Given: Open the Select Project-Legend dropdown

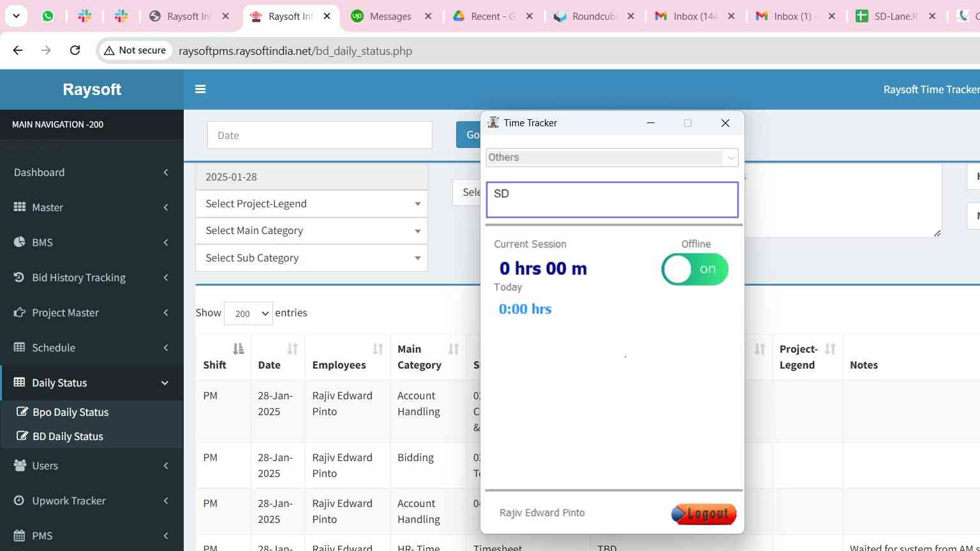Looking at the screenshot, I should click(x=311, y=204).
